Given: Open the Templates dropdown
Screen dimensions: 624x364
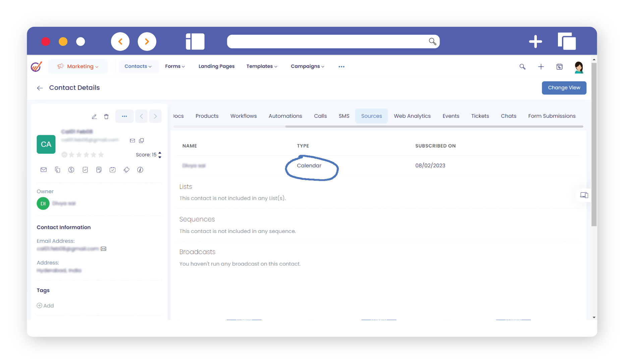Looking at the screenshot, I should pyautogui.click(x=262, y=66).
